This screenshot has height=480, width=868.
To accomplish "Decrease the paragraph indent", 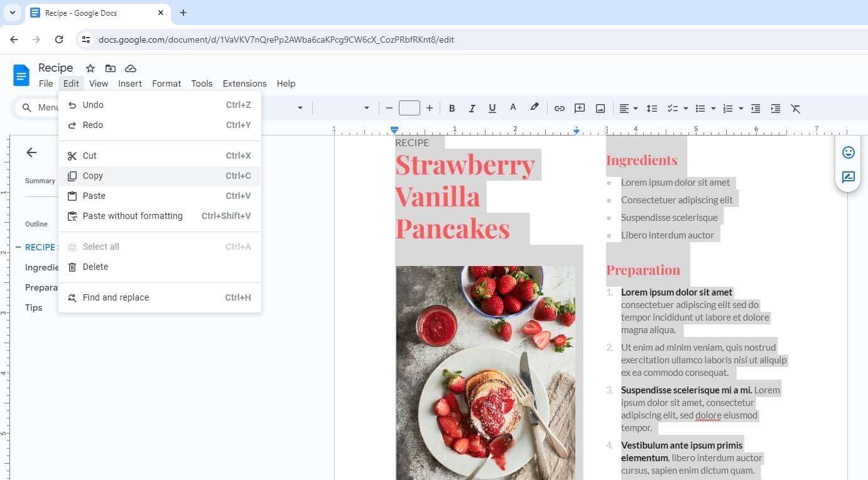I will pos(756,109).
